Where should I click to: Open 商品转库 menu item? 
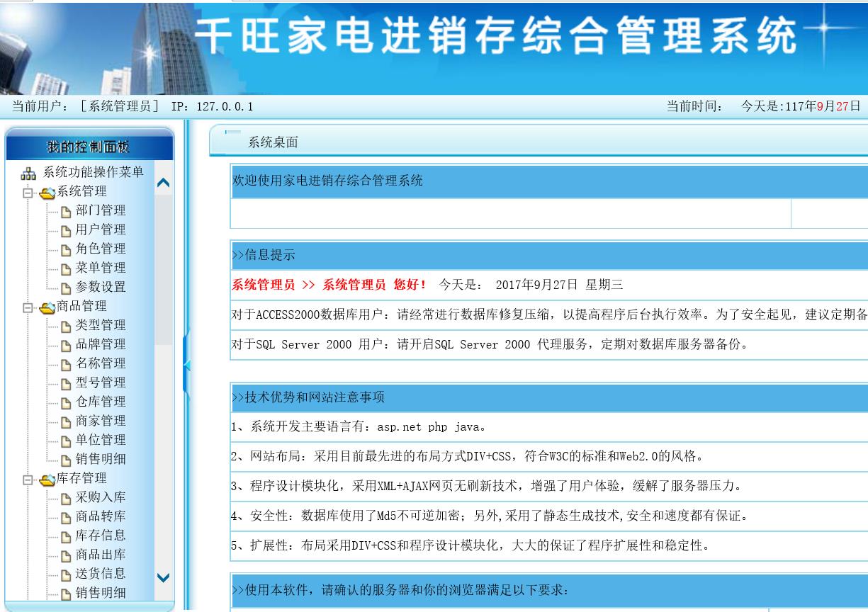pos(101,516)
